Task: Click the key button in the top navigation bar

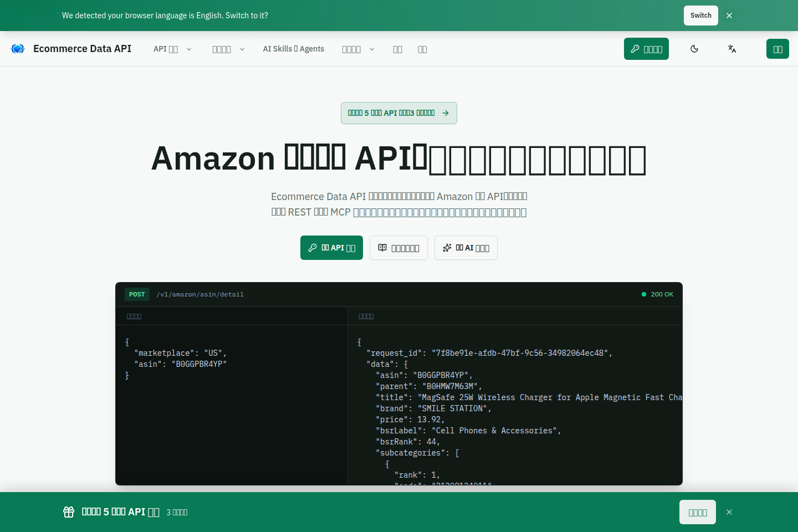Action: point(646,49)
